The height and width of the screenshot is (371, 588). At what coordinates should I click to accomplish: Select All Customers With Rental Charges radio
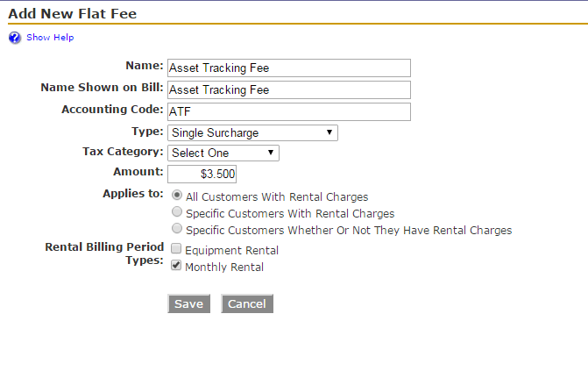coord(177,196)
